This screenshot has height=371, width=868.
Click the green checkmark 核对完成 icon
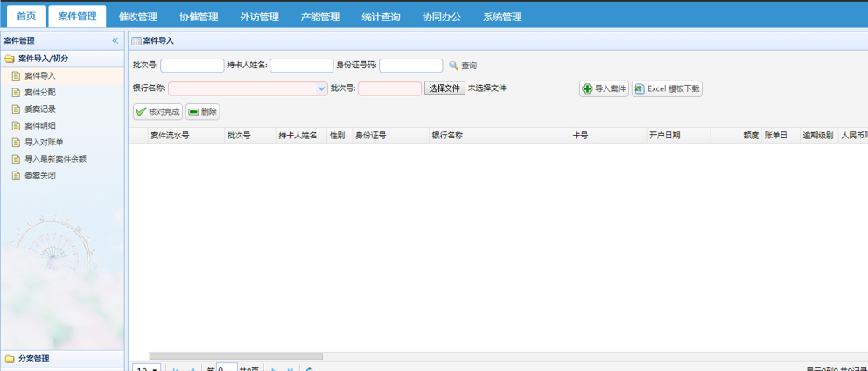pyautogui.click(x=141, y=112)
